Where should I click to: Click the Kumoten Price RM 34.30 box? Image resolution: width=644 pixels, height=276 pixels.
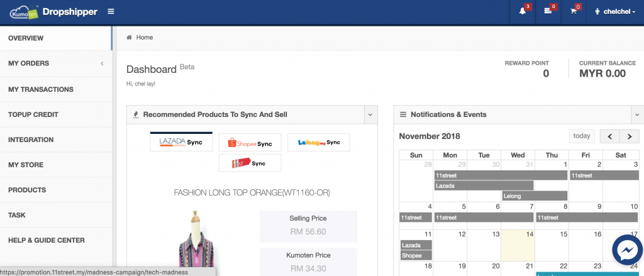tap(308, 262)
